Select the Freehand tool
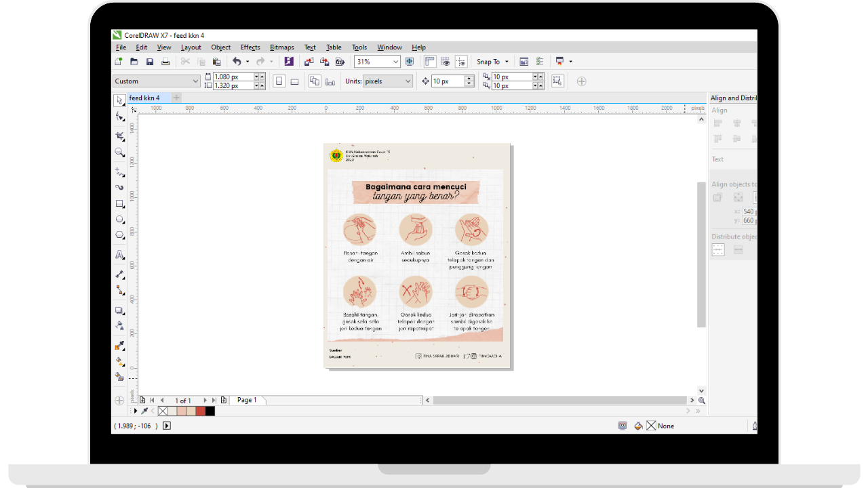Screen dimensions: 868x488 click(x=119, y=171)
